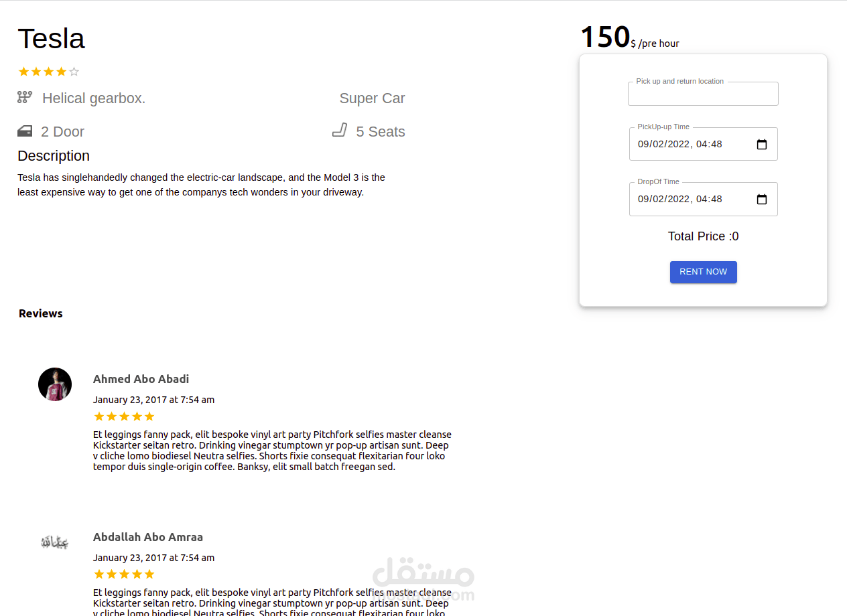Click reviewer name Ahmed Abo Abadi
The height and width of the screenshot is (616, 847).
tap(141, 379)
